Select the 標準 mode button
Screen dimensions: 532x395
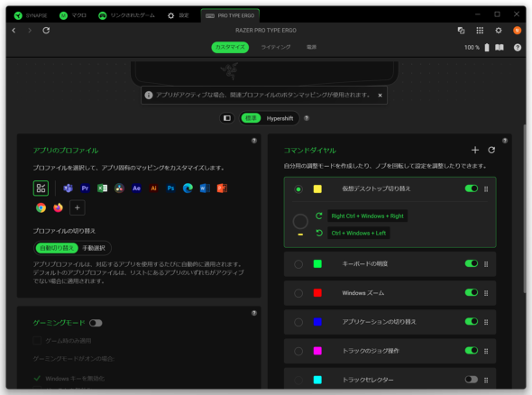251,118
